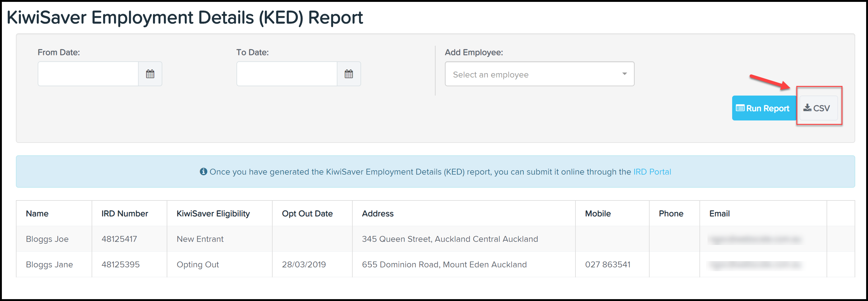The height and width of the screenshot is (301, 868).
Task: Open the From Date calendar picker
Action: [x=150, y=74]
